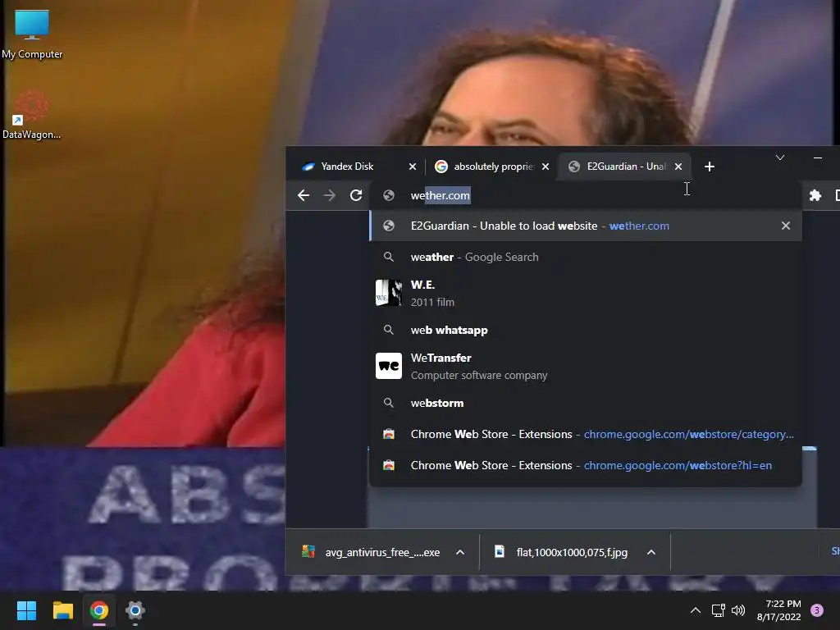Open the tab search chevron in Chrome
The width and height of the screenshot is (840, 630).
(x=780, y=157)
